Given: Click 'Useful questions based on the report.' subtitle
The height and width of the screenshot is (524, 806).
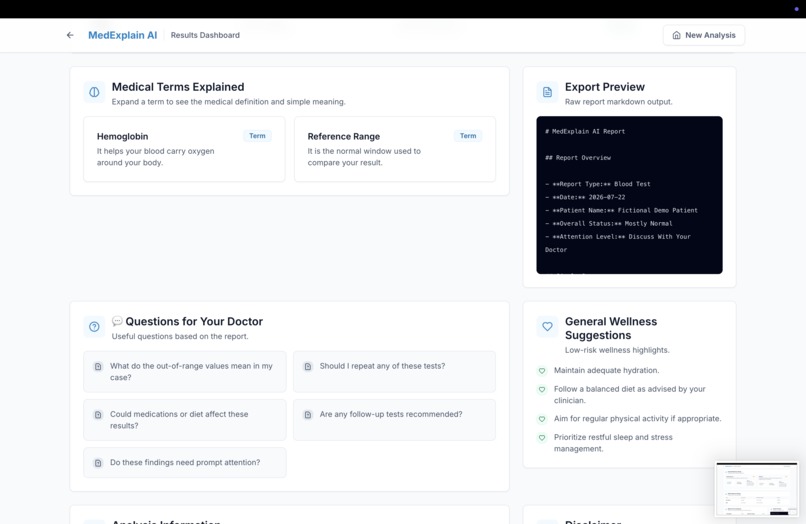Looking at the screenshot, I should click(180, 336).
